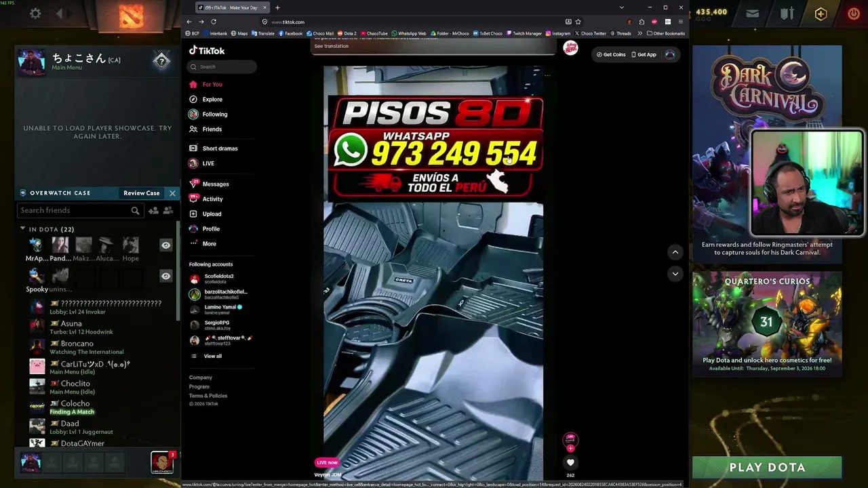
Task: Open TikTok Terms & Policies link
Action: click(x=208, y=396)
